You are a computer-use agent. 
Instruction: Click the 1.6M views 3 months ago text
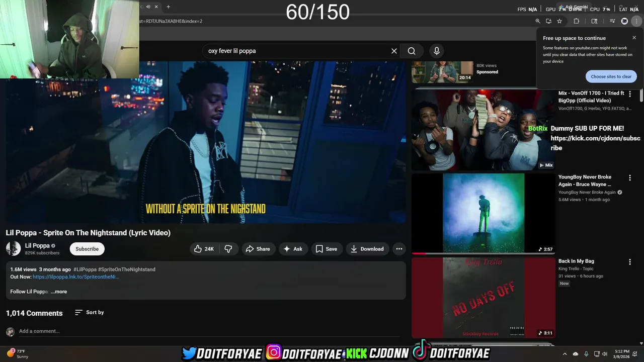(40, 269)
